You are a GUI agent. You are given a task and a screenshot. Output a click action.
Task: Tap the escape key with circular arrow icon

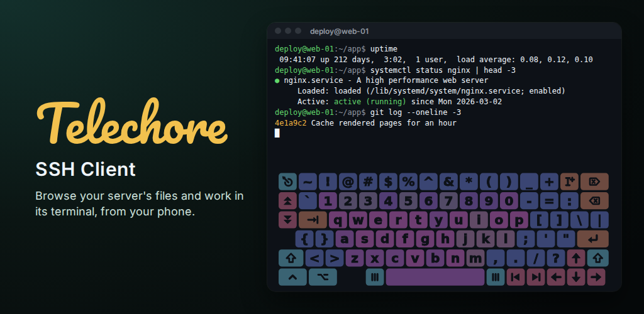point(287,181)
